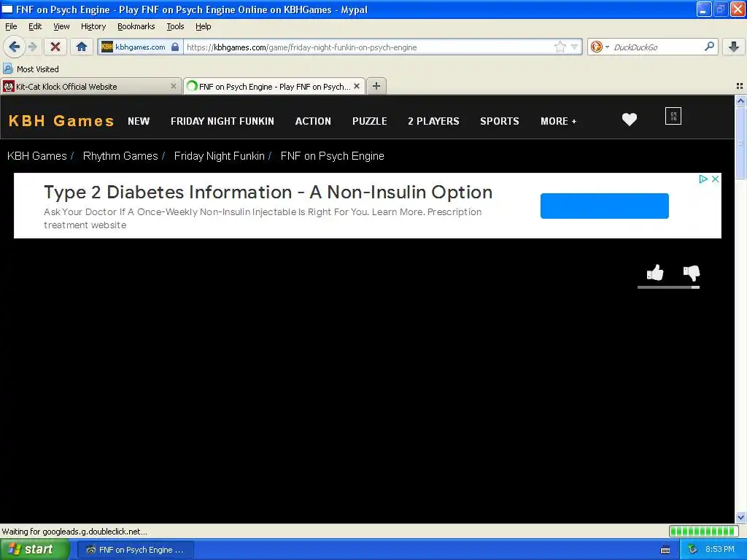Open the Tools menu
Viewport: 747px width, 560px height.
175,26
